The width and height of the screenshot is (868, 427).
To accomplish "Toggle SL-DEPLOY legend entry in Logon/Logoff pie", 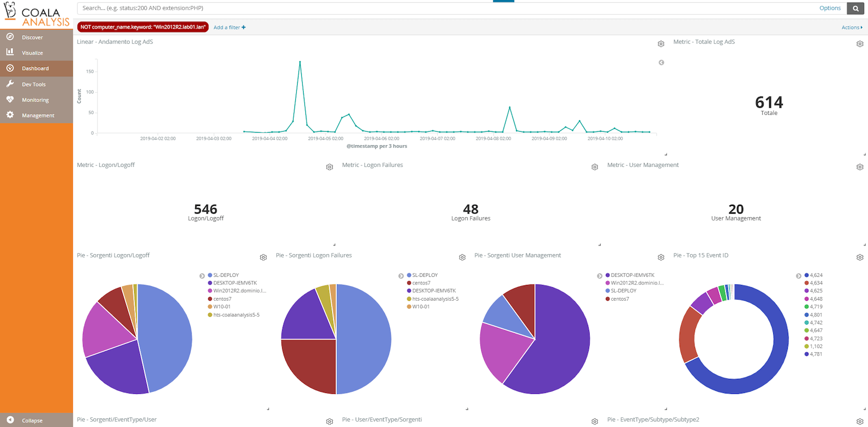I will pos(226,275).
